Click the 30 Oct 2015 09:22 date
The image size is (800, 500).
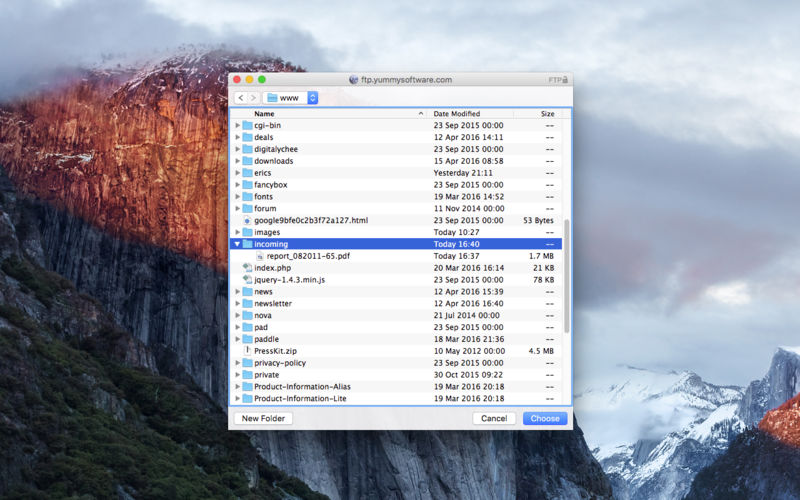tap(468, 374)
